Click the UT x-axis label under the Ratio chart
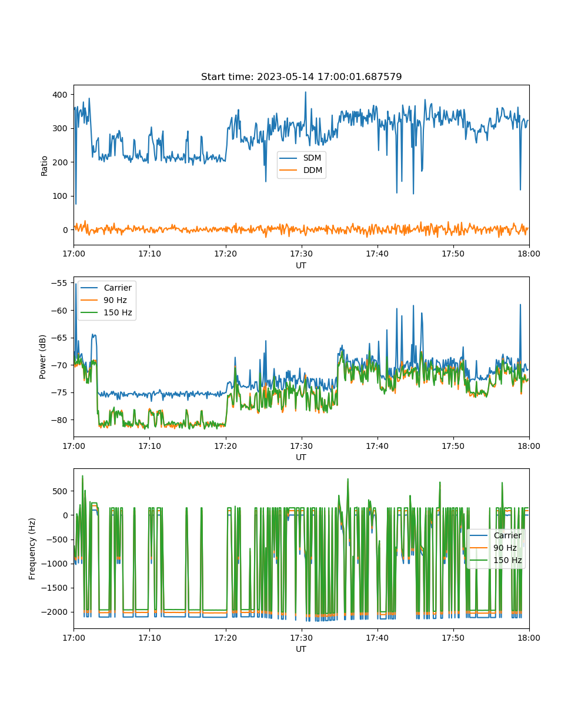Screen dimensions: 588x706 pos(301,265)
